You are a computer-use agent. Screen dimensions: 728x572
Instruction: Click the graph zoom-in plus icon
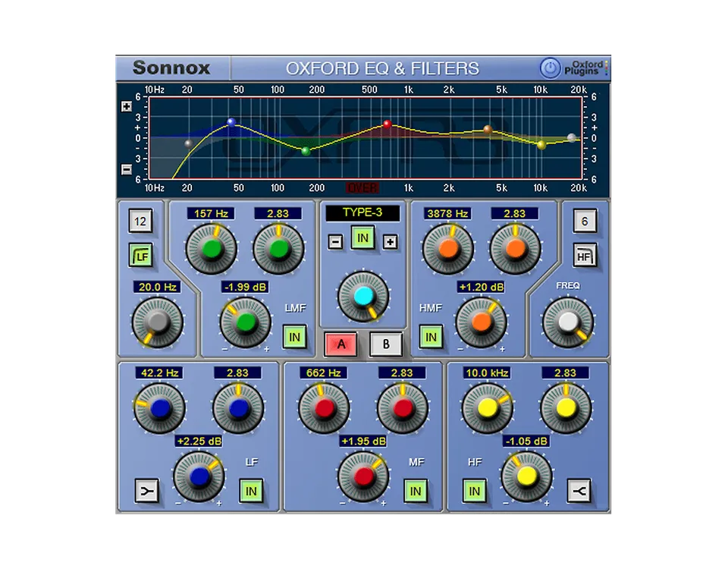[127, 107]
